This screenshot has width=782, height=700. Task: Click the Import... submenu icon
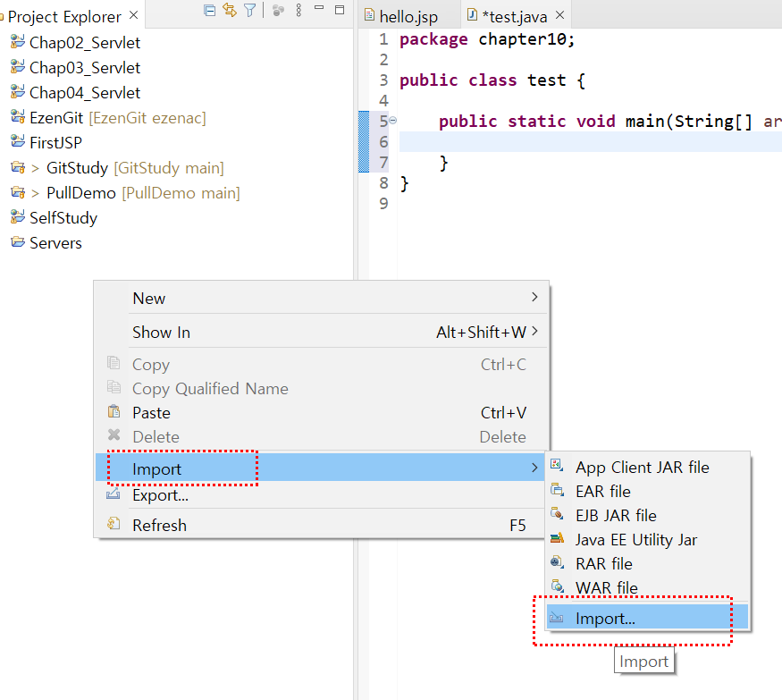[x=557, y=618]
